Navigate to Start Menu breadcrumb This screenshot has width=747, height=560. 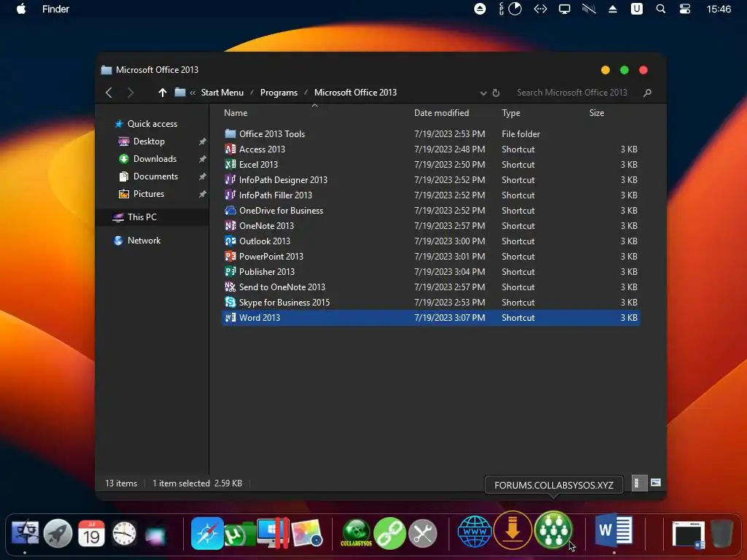coord(222,93)
